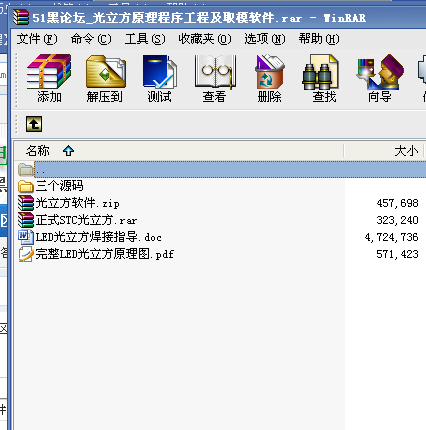The width and height of the screenshot is (426, 430).
Task: Run the 测试 (Test) archive tool
Action: [x=159, y=78]
